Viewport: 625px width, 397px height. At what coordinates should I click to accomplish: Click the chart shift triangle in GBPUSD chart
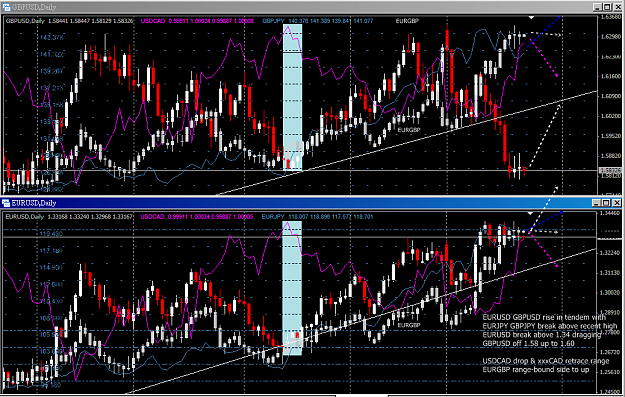[x=531, y=18]
